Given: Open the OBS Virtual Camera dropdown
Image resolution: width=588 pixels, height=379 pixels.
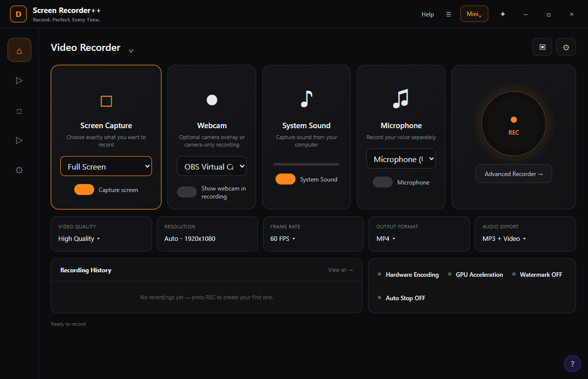Looking at the screenshot, I should point(211,166).
